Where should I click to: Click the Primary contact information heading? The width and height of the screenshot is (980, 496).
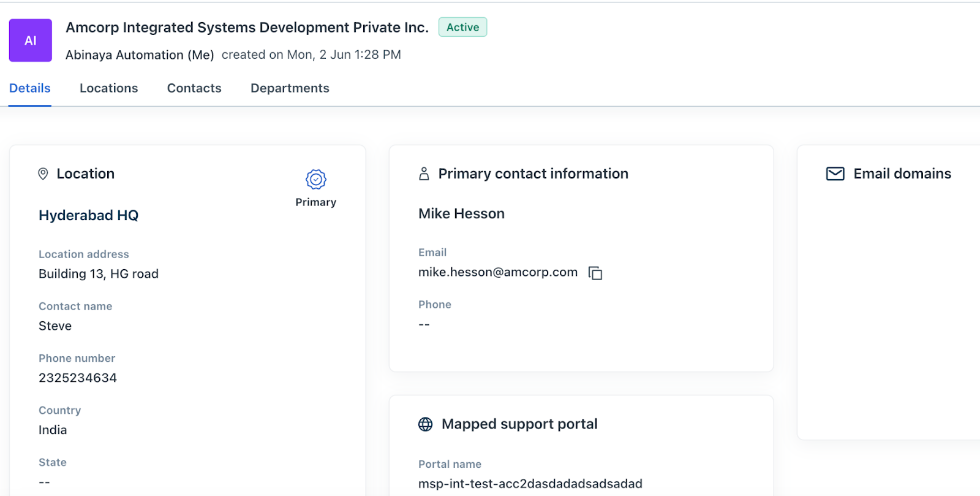(533, 174)
